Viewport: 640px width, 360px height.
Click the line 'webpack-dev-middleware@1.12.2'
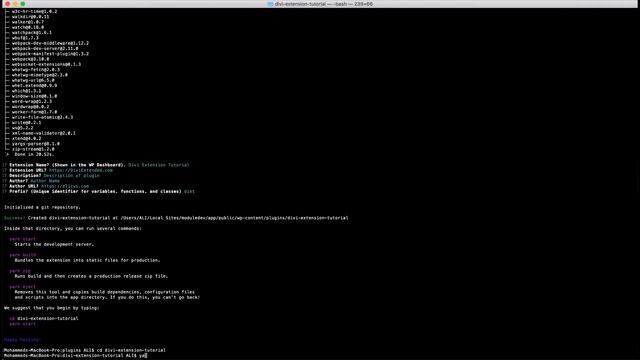50,43
